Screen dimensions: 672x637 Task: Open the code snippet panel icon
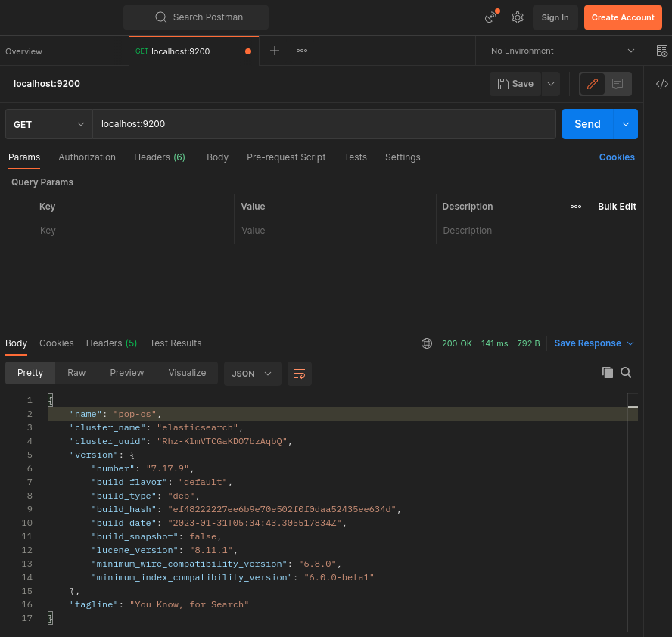coord(661,84)
